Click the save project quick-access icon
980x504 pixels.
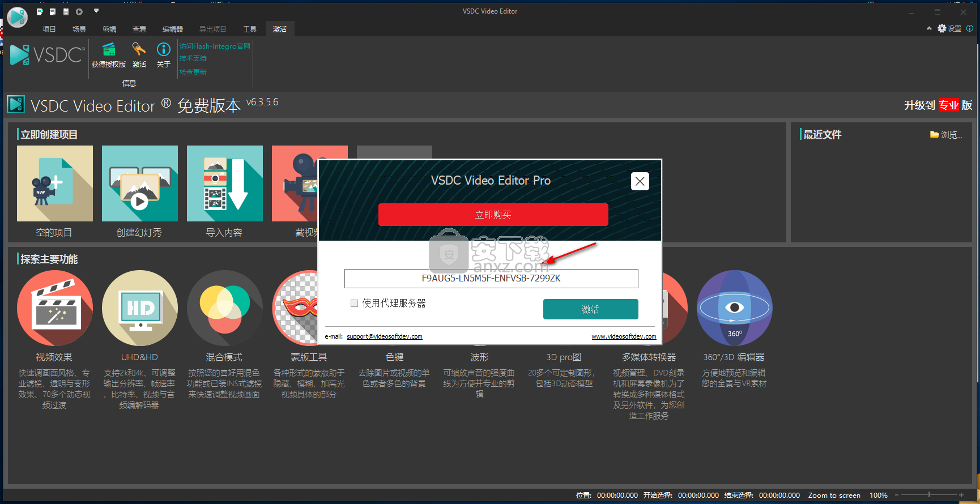pyautogui.click(x=66, y=11)
